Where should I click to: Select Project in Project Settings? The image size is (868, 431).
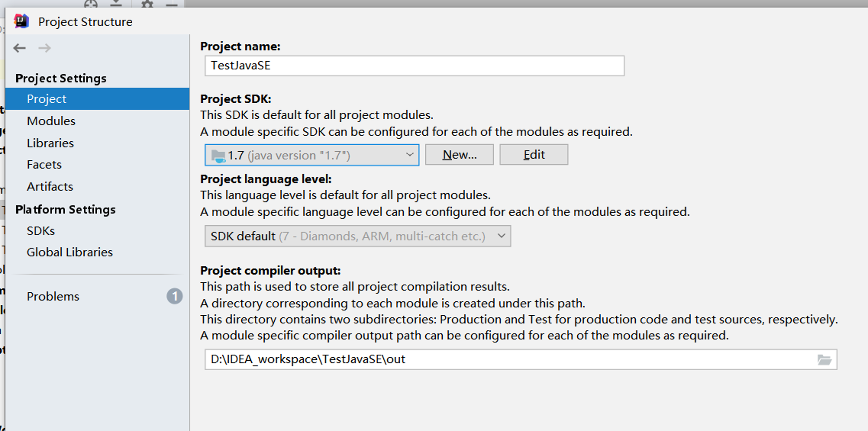pyautogui.click(x=97, y=99)
